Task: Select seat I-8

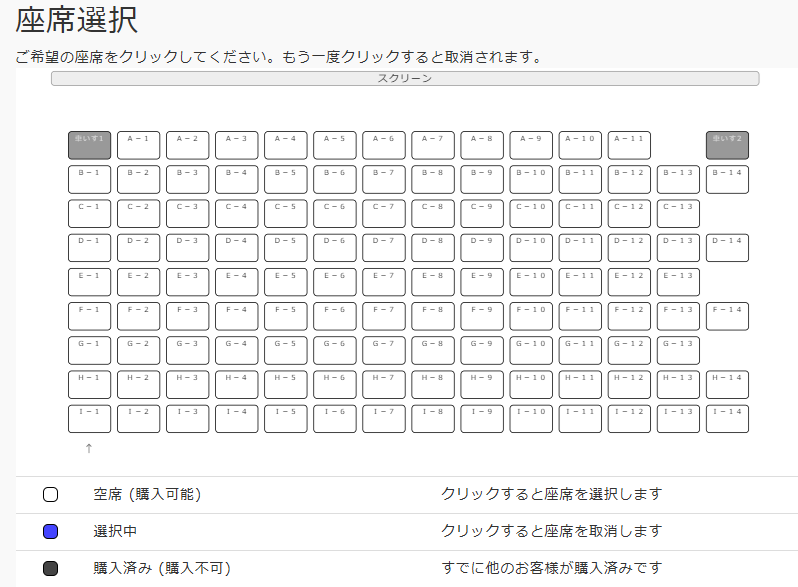Action: [433, 418]
